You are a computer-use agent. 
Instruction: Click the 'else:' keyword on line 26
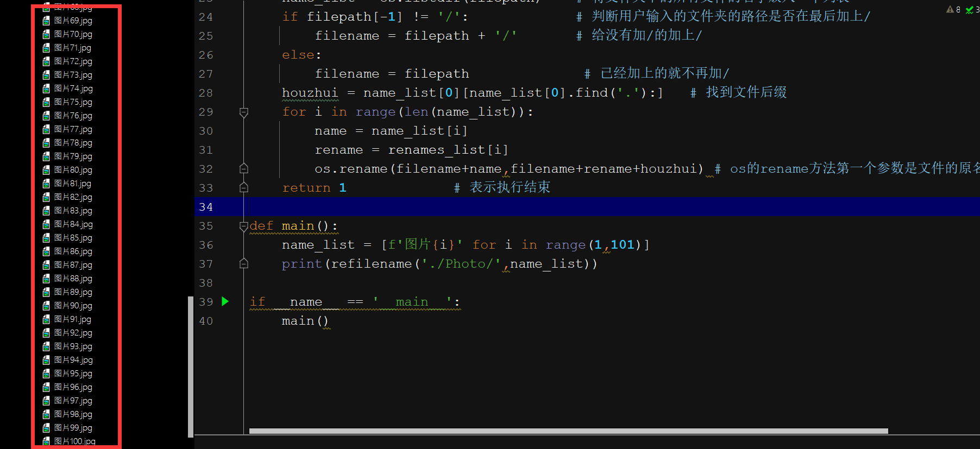pyautogui.click(x=301, y=55)
